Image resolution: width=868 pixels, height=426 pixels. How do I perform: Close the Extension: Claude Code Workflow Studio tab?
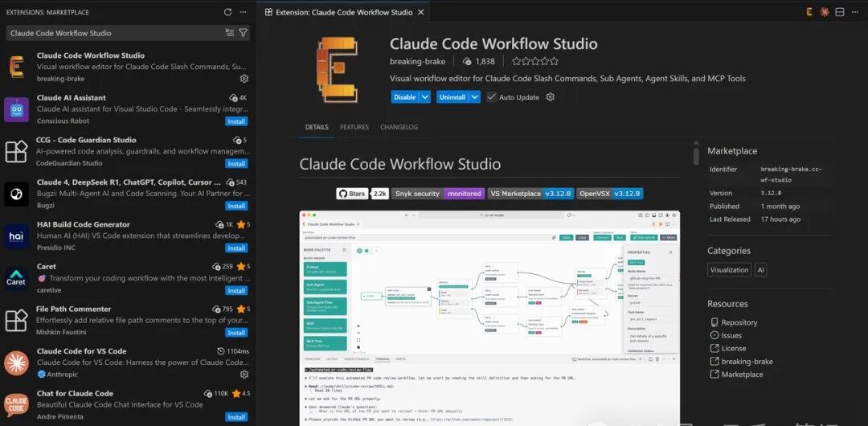[x=420, y=12]
